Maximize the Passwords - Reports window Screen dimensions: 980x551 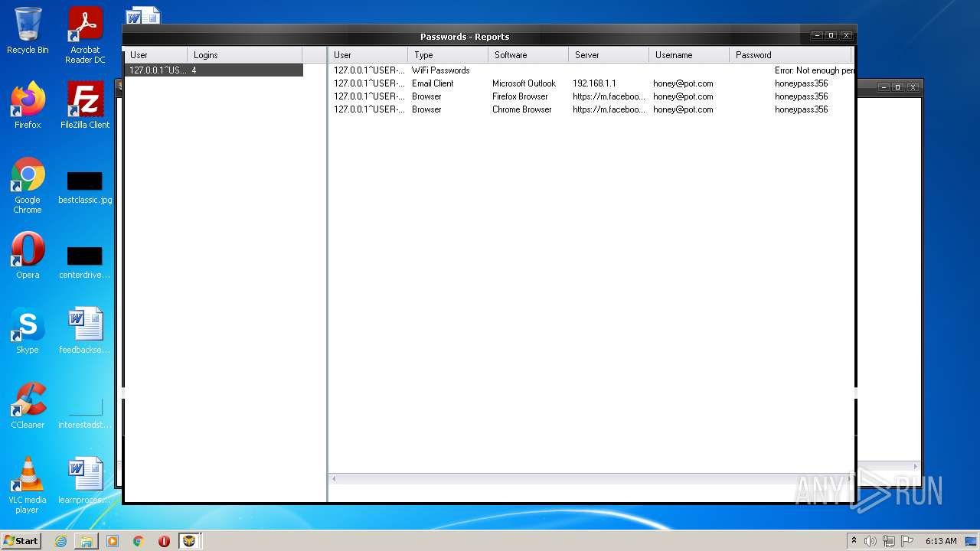pyautogui.click(x=831, y=35)
